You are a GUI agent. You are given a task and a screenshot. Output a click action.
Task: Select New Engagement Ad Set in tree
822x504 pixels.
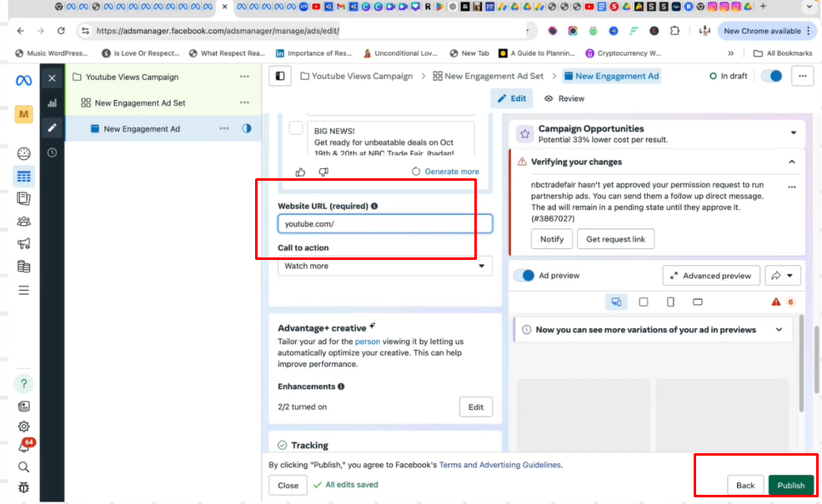[139, 102]
